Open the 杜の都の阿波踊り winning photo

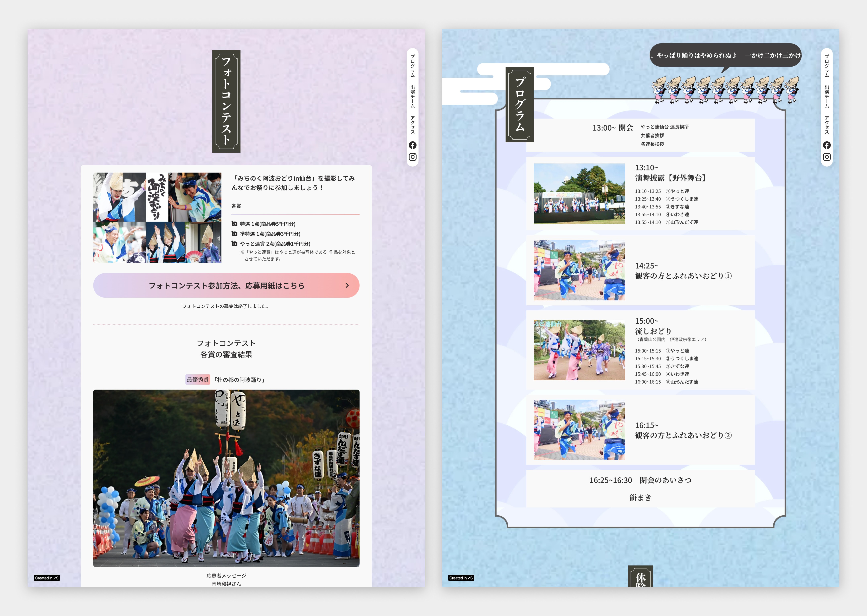[226, 478]
